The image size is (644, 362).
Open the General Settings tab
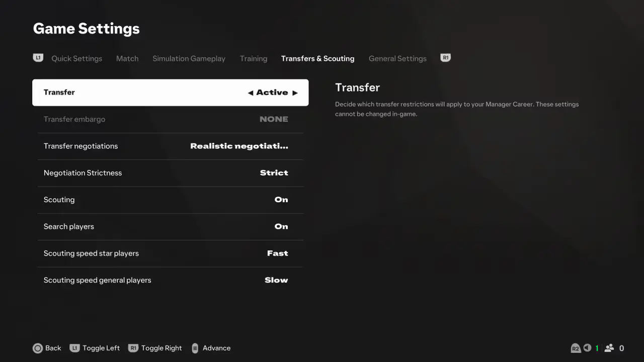pos(397,59)
